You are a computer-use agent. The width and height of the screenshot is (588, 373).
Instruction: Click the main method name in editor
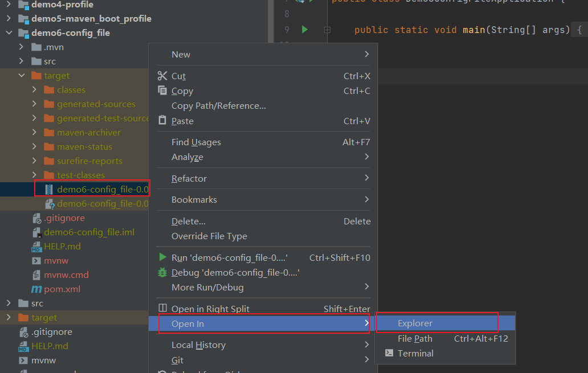tap(474, 30)
